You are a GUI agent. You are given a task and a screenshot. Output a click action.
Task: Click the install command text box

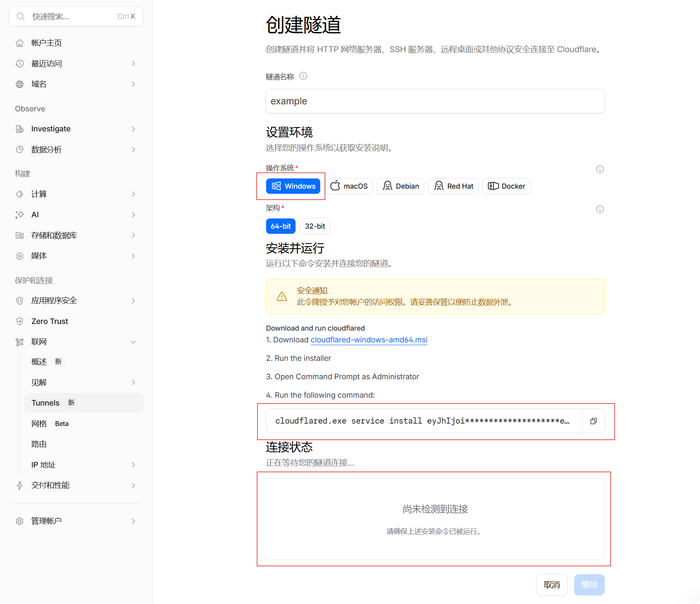(424, 421)
